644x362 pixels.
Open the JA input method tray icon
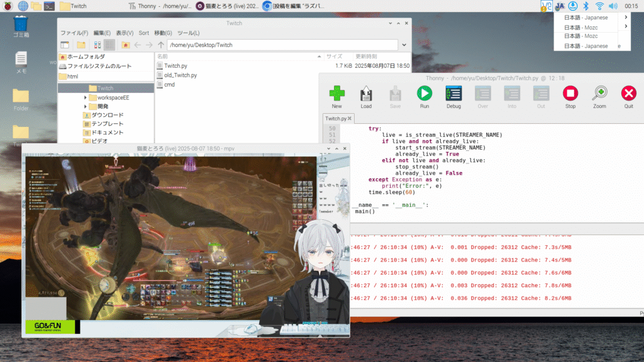(560, 6)
